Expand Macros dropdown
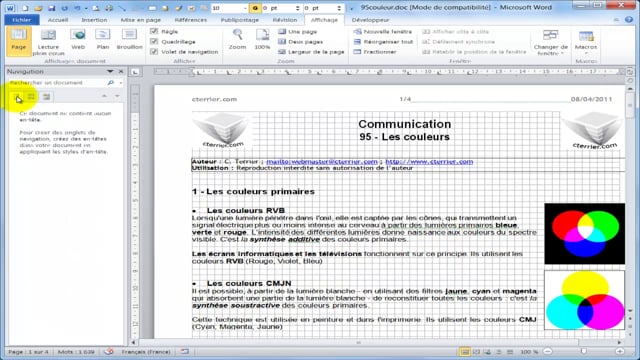640x360 pixels. [x=586, y=42]
